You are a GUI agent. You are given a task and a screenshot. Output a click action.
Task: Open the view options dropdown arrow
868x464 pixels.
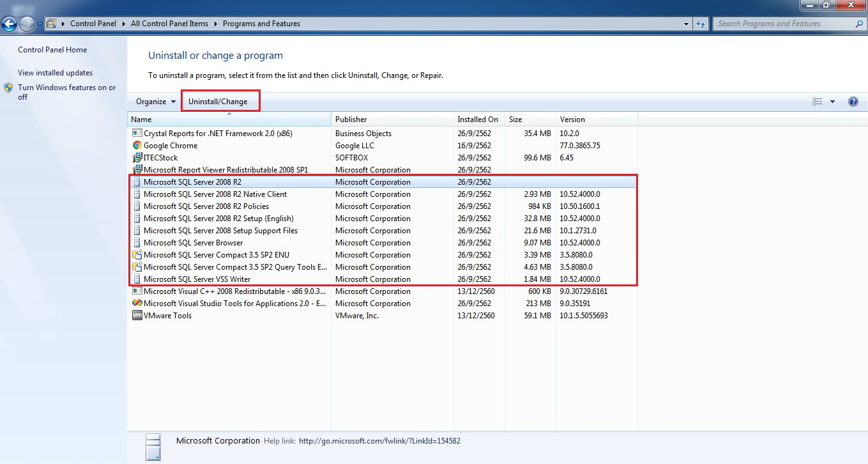pyautogui.click(x=832, y=102)
